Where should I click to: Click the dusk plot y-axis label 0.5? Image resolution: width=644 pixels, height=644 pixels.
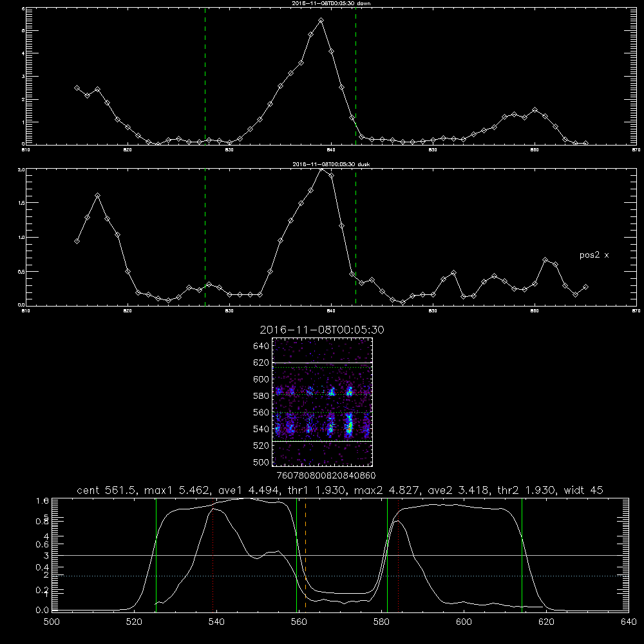(x=22, y=272)
